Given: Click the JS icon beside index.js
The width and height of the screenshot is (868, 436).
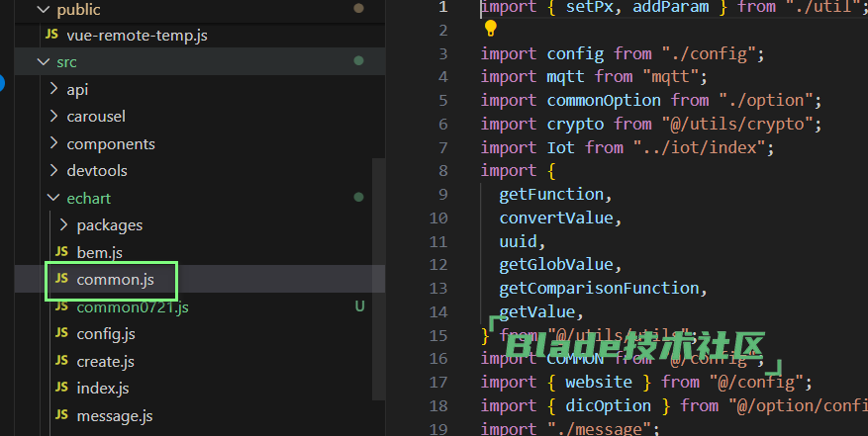Looking at the screenshot, I should 62,389.
